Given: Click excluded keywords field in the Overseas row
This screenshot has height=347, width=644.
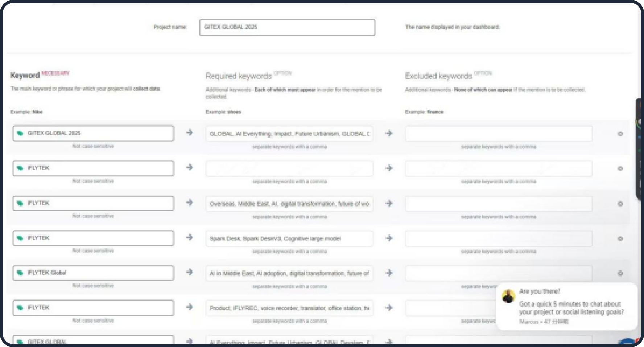Looking at the screenshot, I should point(499,204).
